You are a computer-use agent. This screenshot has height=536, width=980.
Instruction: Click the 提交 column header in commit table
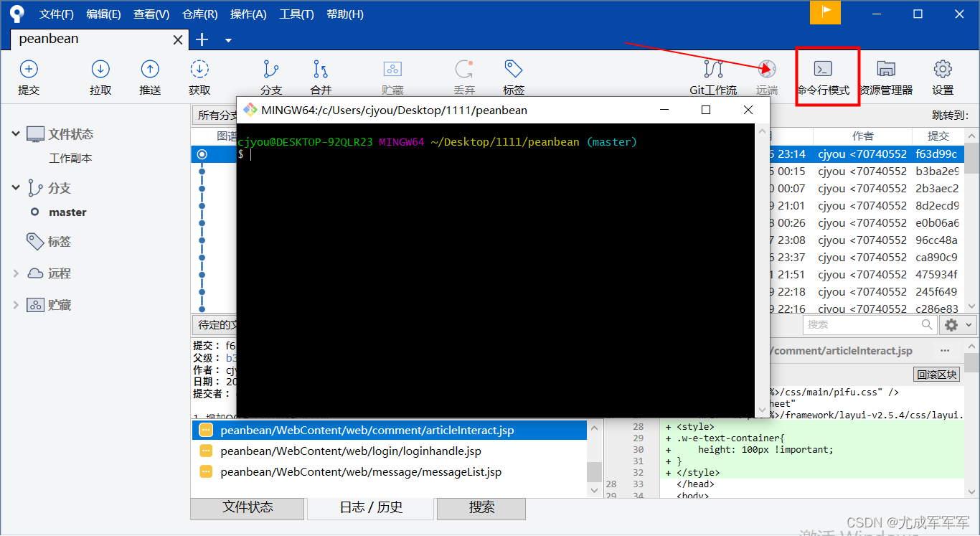point(938,136)
